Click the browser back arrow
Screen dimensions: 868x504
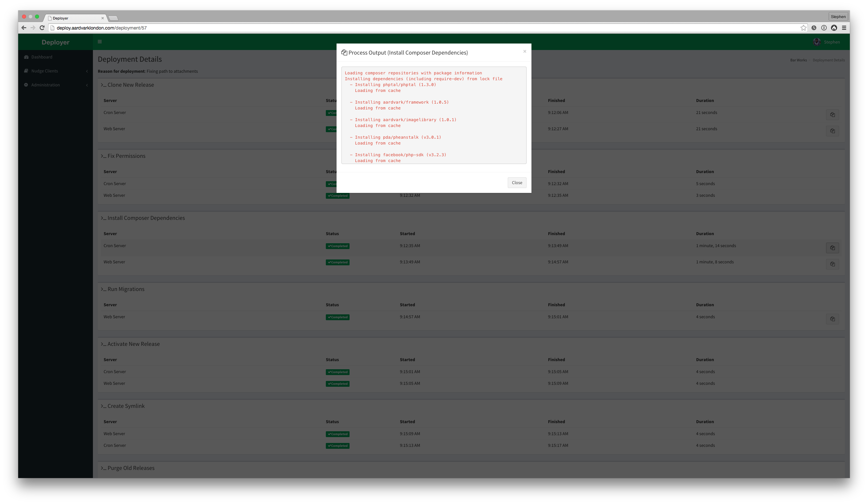(x=24, y=28)
